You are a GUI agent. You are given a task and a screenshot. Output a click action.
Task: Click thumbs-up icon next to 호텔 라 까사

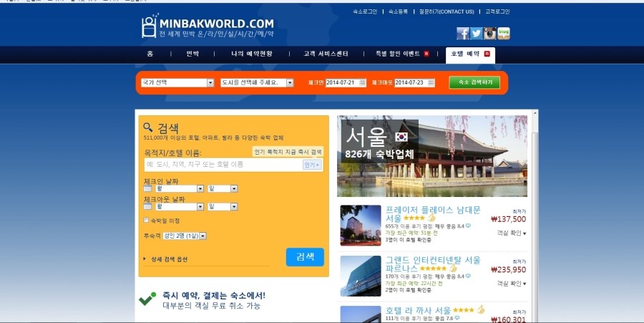(481, 309)
